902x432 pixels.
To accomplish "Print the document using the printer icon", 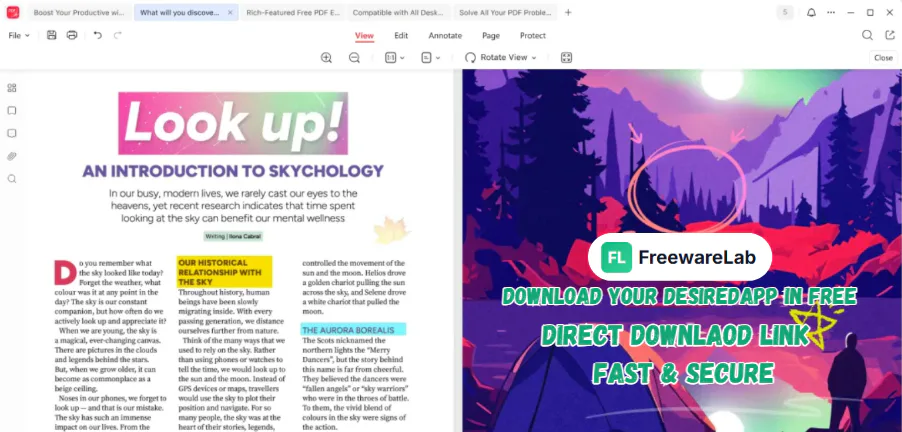I will 72,35.
